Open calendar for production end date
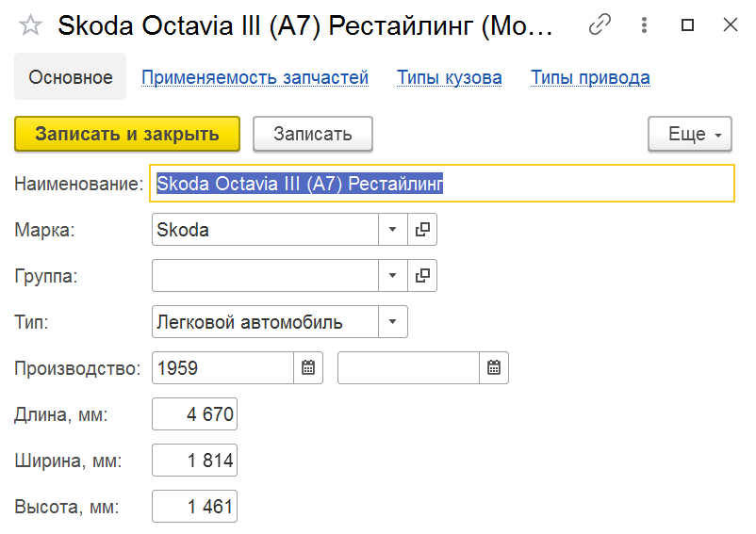The height and width of the screenshot is (534, 756). pos(494,368)
